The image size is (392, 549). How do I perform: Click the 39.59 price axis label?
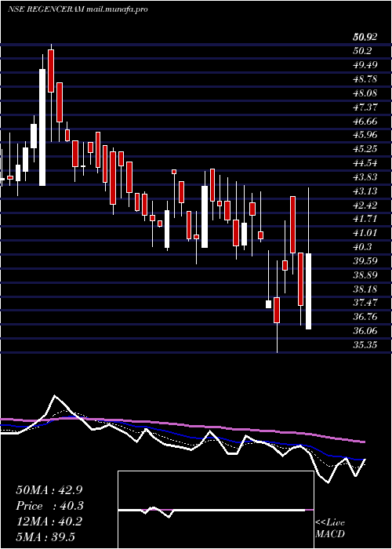click(x=365, y=261)
